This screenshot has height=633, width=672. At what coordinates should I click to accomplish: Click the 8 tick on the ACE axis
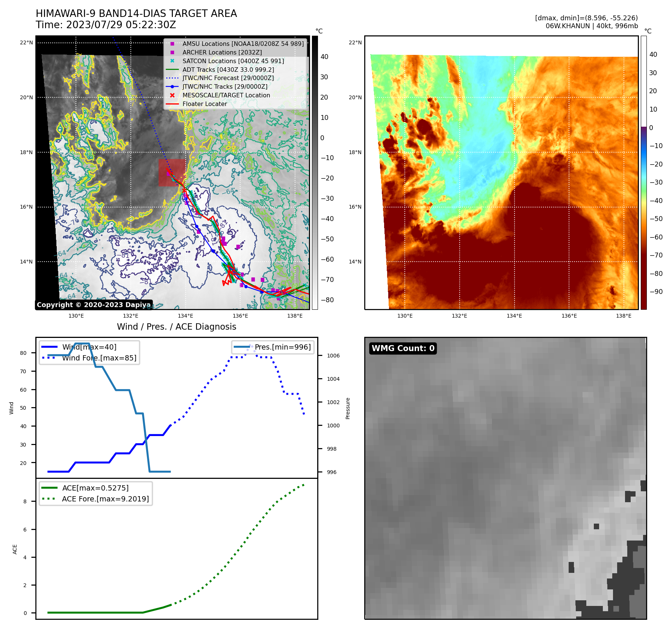(x=25, y=501)
